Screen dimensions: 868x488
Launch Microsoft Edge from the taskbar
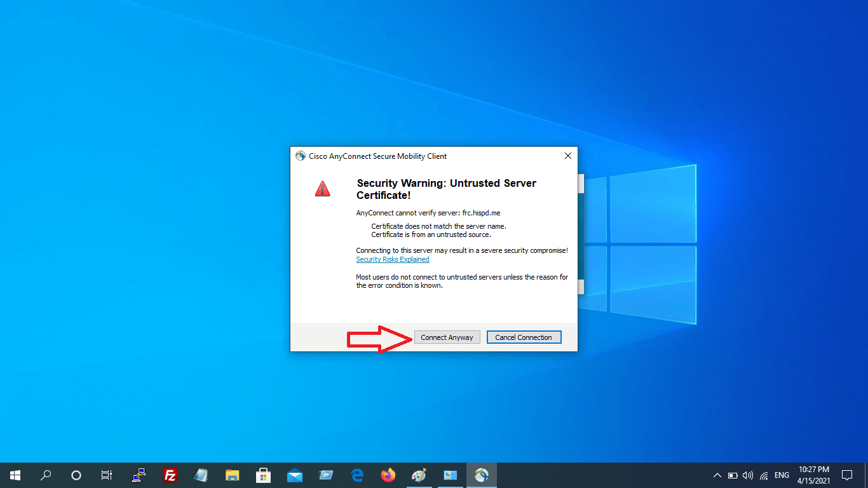point(357,475)
